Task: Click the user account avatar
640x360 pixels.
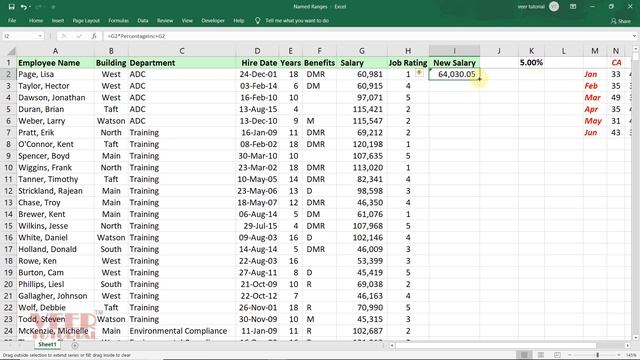Action: [x=554, y=7]
